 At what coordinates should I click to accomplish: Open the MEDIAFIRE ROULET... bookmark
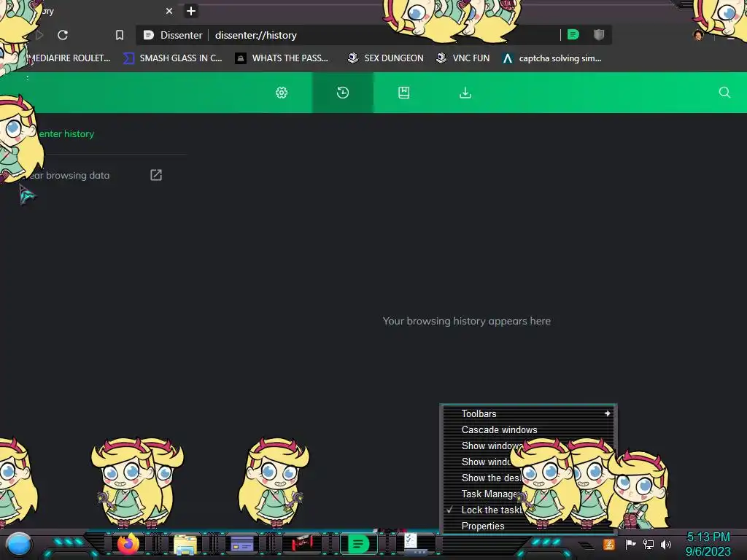click(69, 58)
